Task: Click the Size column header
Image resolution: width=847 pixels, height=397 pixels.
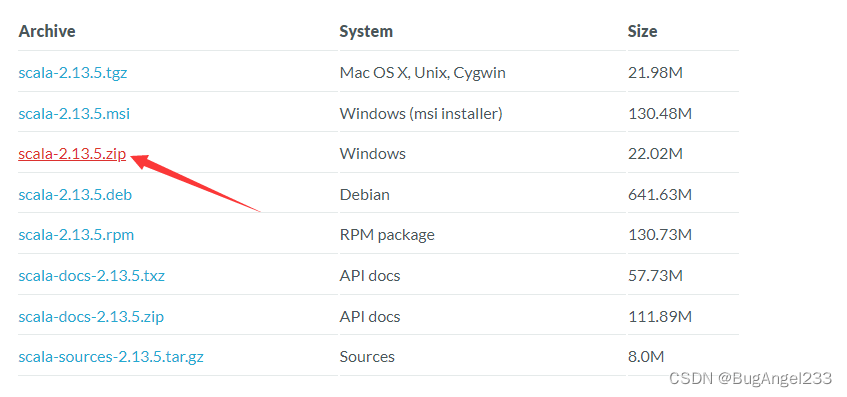Action: click(x=642, y=31)
